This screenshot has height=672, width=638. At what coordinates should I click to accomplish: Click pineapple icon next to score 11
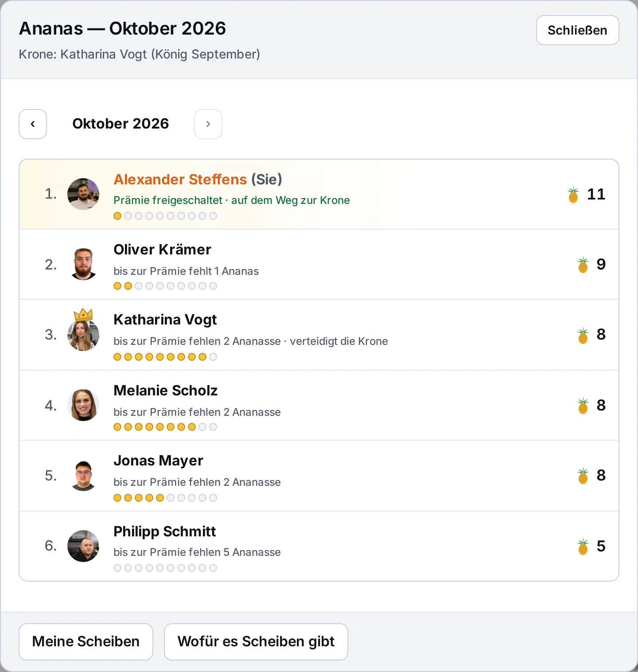pos(573,195)
